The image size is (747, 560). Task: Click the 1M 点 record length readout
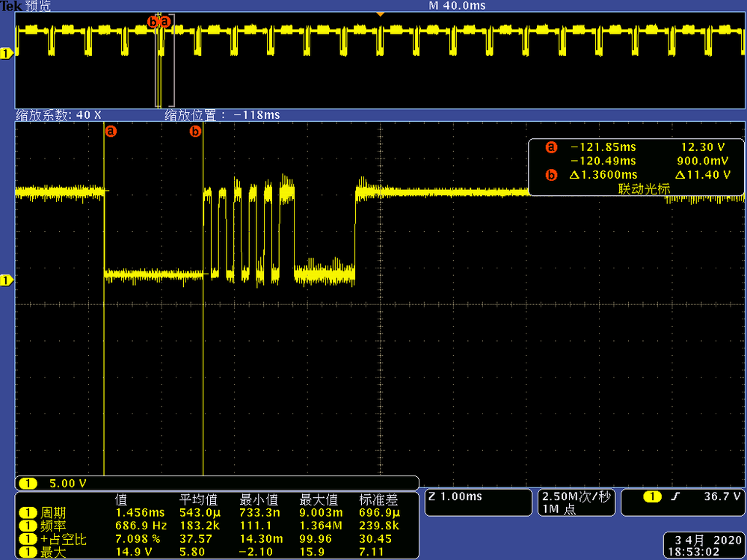pyautogui.click(x=560, y=509)
